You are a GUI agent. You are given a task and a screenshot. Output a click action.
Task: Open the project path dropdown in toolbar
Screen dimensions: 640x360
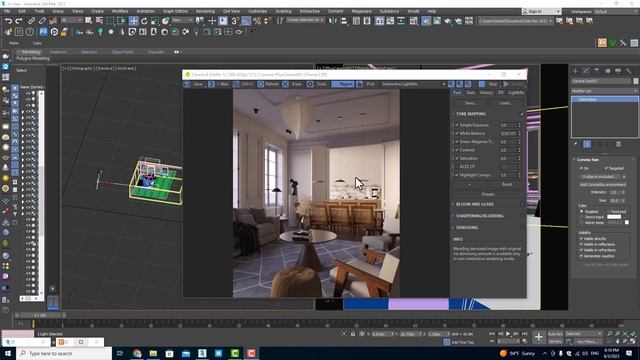point(516,21)
